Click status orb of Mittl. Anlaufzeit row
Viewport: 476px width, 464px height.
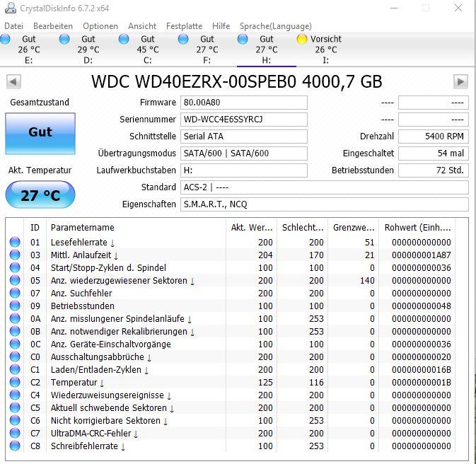(15, 255)
